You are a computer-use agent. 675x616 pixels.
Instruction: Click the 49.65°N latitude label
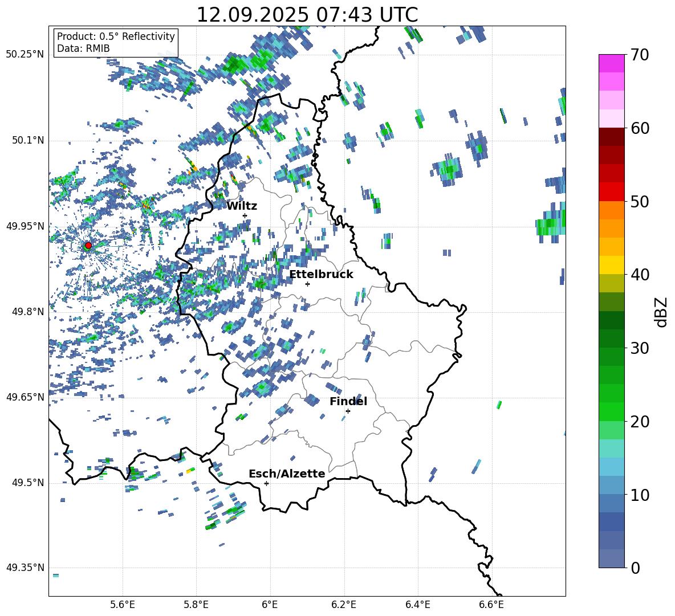(x=25, y=397)
